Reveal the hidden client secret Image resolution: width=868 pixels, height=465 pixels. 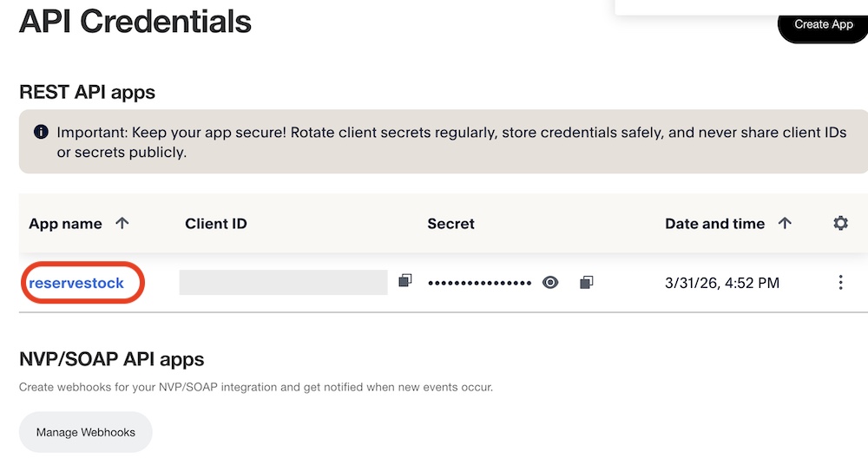550,282
